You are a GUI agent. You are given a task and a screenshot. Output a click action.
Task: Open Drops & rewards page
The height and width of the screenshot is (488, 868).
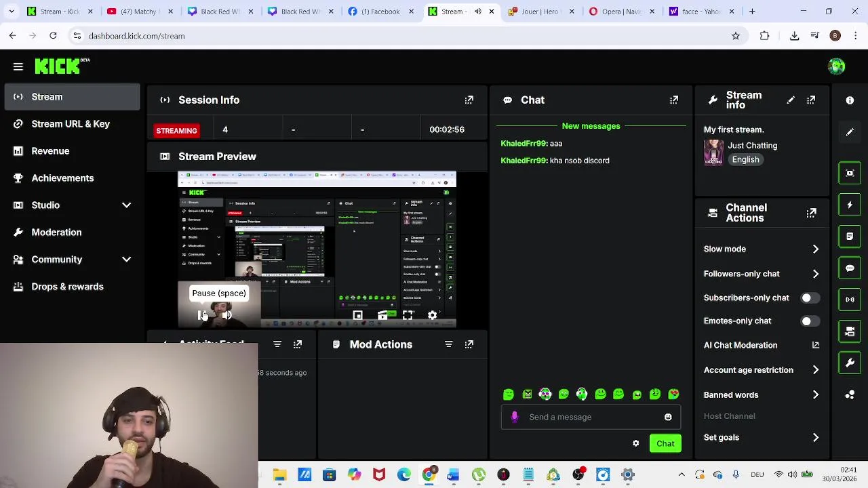tap(72, 287)
